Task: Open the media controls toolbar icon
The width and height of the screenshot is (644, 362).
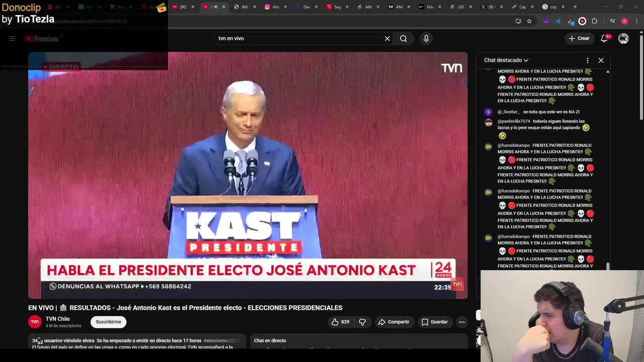Action: pyautogui.click(x=612, y=21)
